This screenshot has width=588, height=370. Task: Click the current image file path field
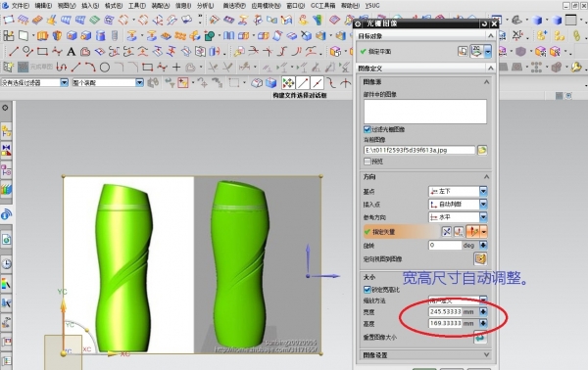(x=419, y=150)
